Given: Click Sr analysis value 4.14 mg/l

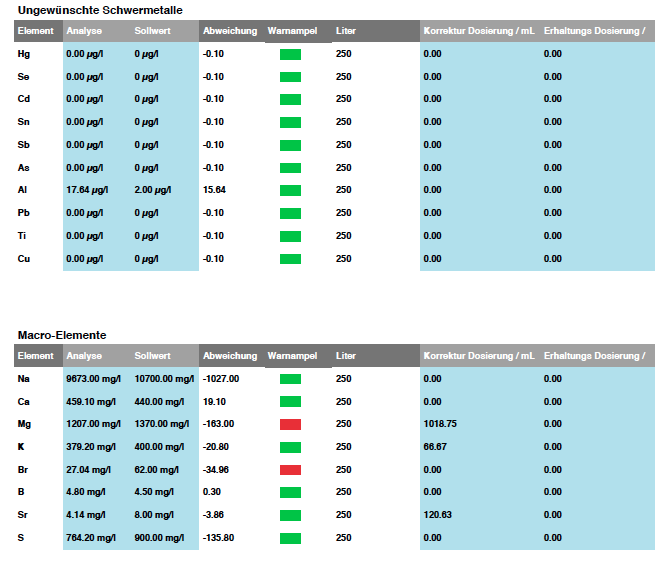Looking at the screenshot, I should pyautogui.click(x=86, y=515).
